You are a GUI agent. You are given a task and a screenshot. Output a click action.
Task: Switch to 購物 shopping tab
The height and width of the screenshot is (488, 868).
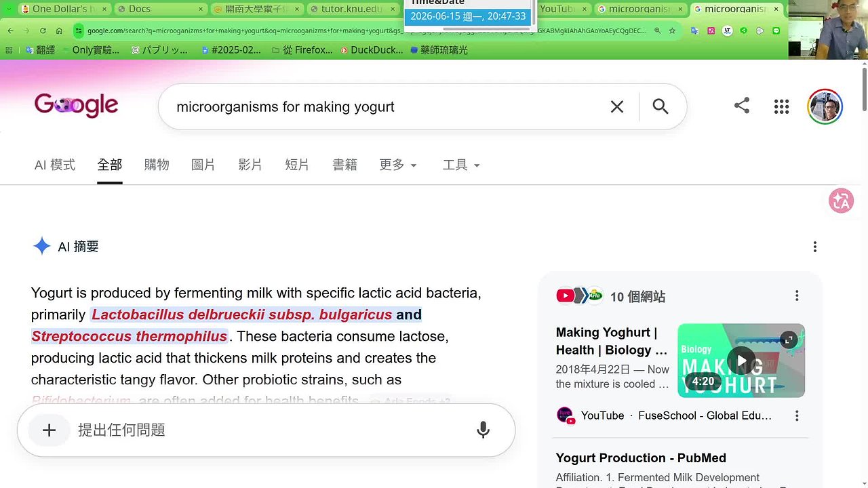pos(157,165)
